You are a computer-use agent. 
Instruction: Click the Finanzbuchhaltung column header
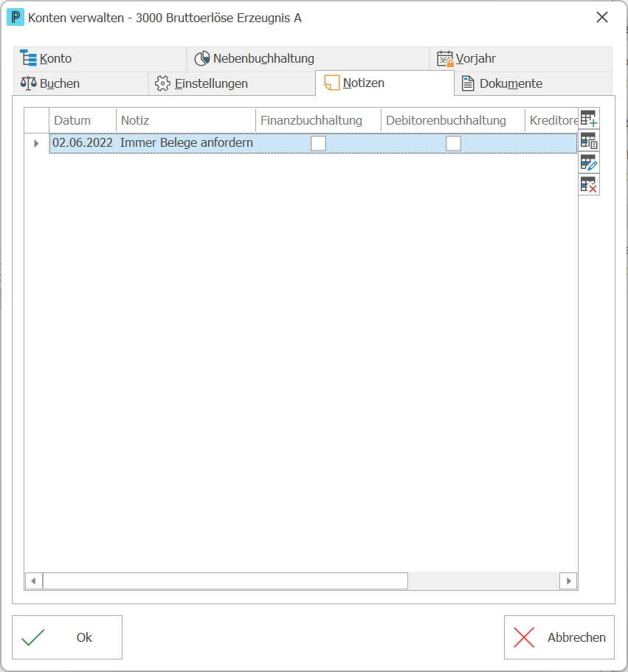[319, 120]
